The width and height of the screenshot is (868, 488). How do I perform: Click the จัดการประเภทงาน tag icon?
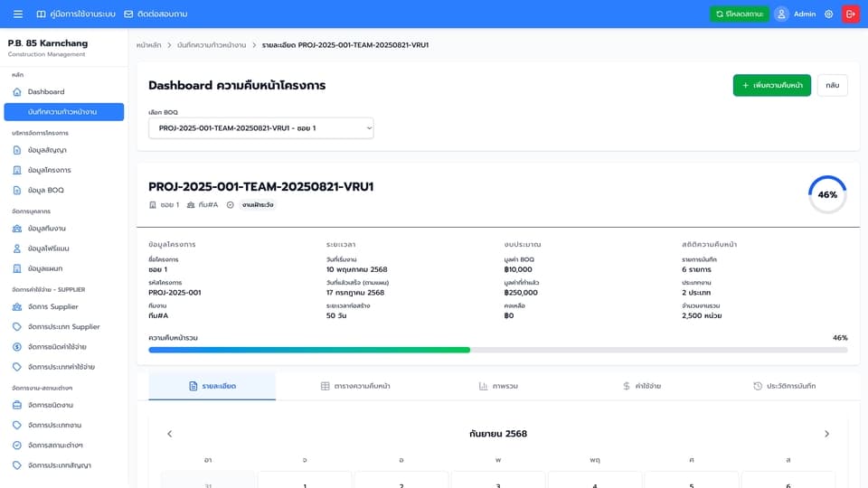tap(17, 425)
